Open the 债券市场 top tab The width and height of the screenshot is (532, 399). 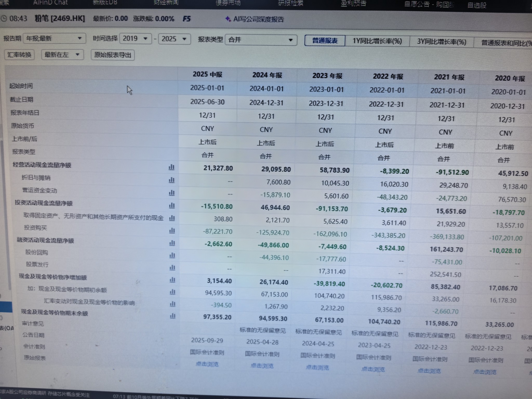click(228, 3)
